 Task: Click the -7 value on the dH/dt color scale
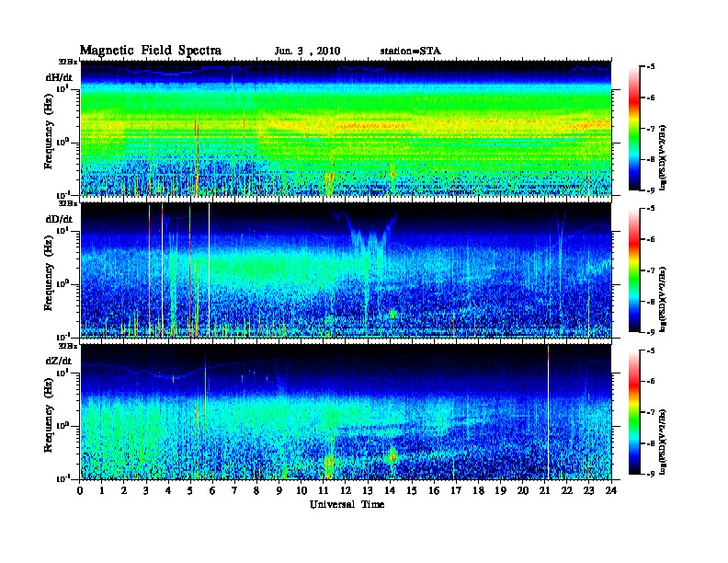(651, 129)
